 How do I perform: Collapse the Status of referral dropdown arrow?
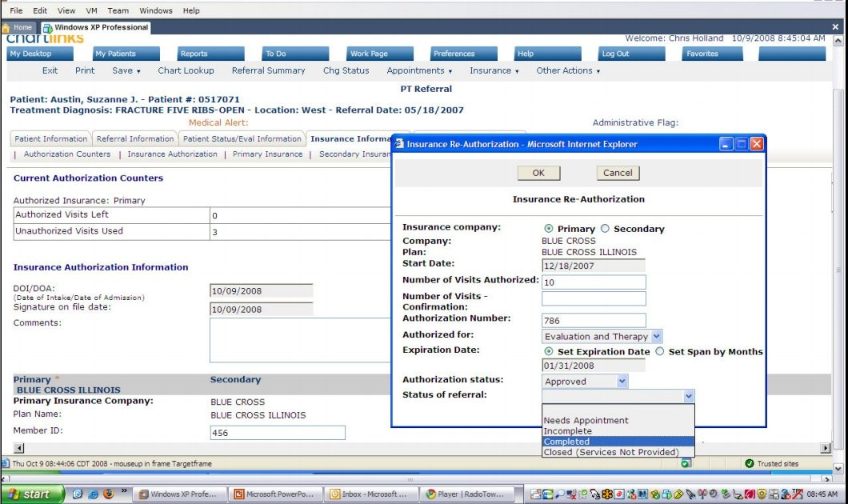coord(689,396)
